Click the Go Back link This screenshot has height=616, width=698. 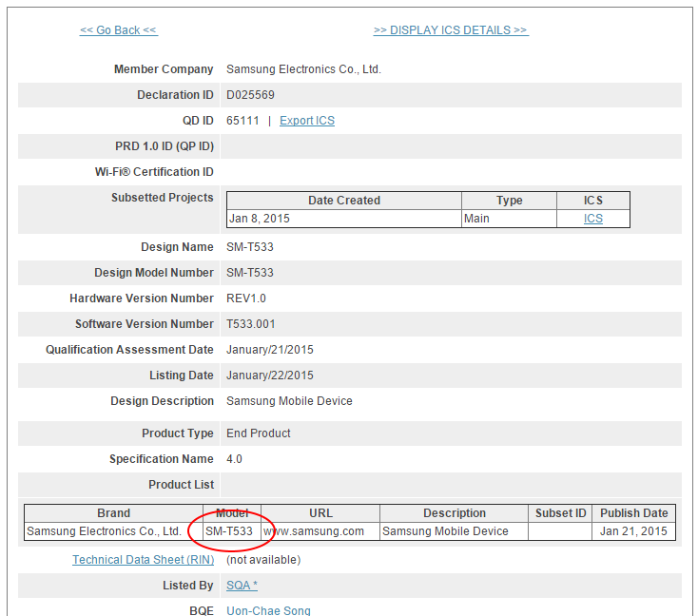click(118, 30)
